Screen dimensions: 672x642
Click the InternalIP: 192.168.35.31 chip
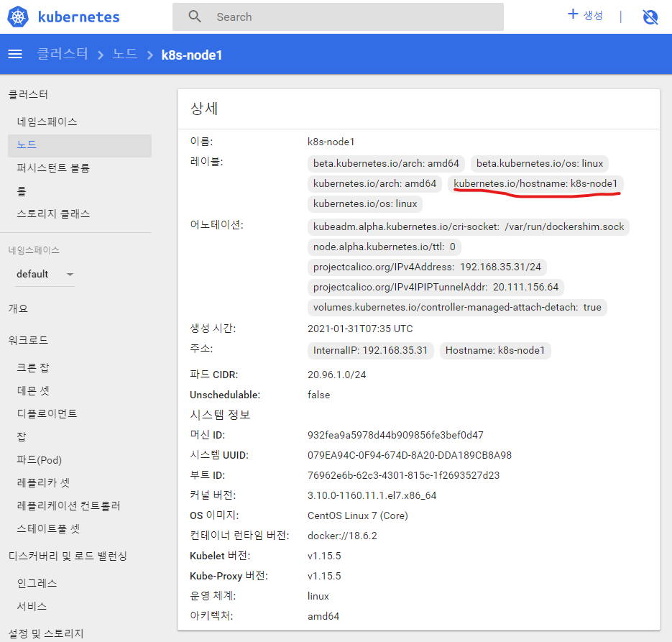point(371,351)
